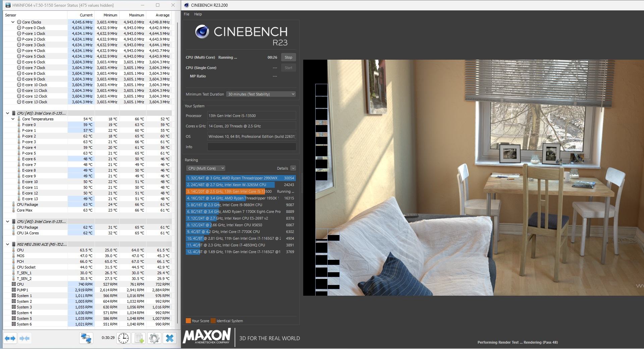Click the thermometer icon beside Core Temperatures

tap(19, 119)
